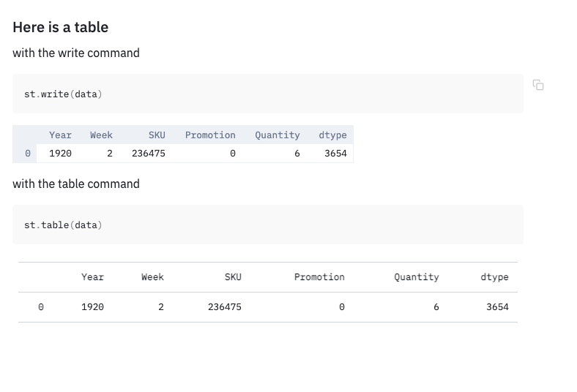Sort by Week header in the upper dataframe
Screen dimensions: 577x392
(x=101, y=135)
